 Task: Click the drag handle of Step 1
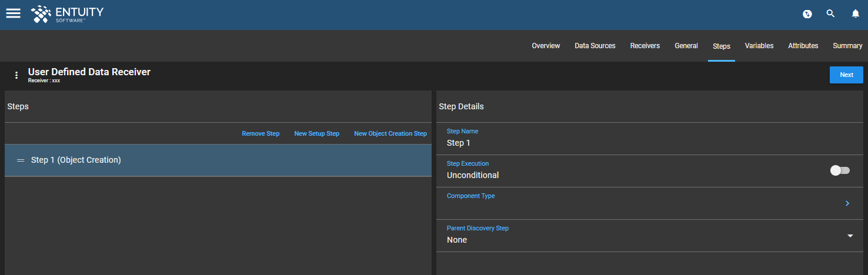[21, 160]
